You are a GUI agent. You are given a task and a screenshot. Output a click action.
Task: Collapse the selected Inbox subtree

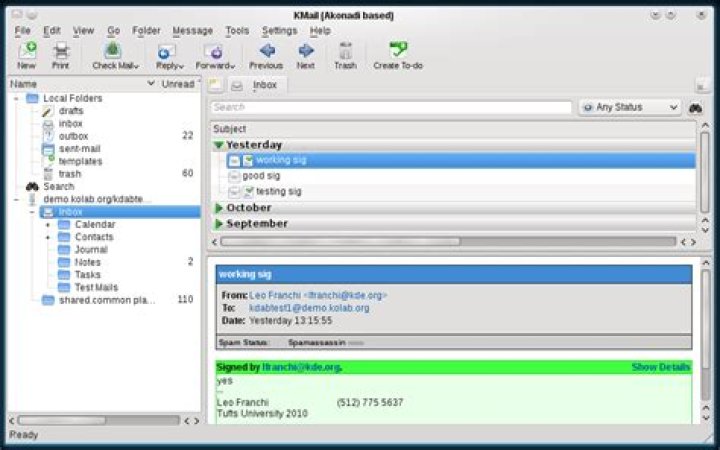point(32,212)
